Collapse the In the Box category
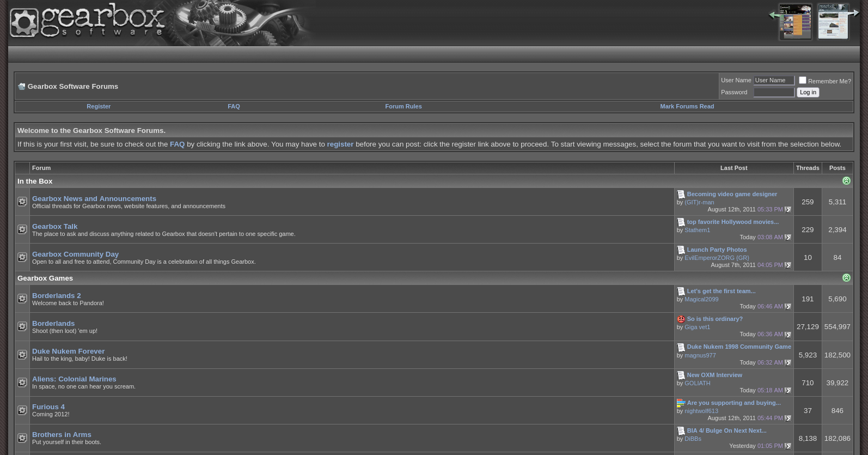 (846, 181)
